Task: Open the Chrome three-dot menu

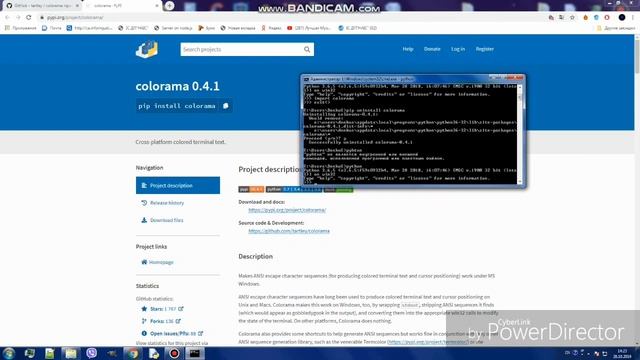Action: 633,18
